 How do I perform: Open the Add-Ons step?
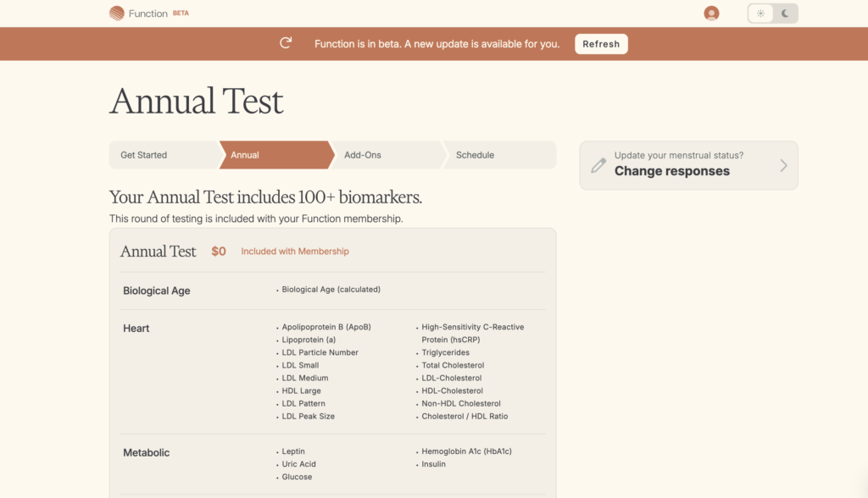click(x=387, y=155)
